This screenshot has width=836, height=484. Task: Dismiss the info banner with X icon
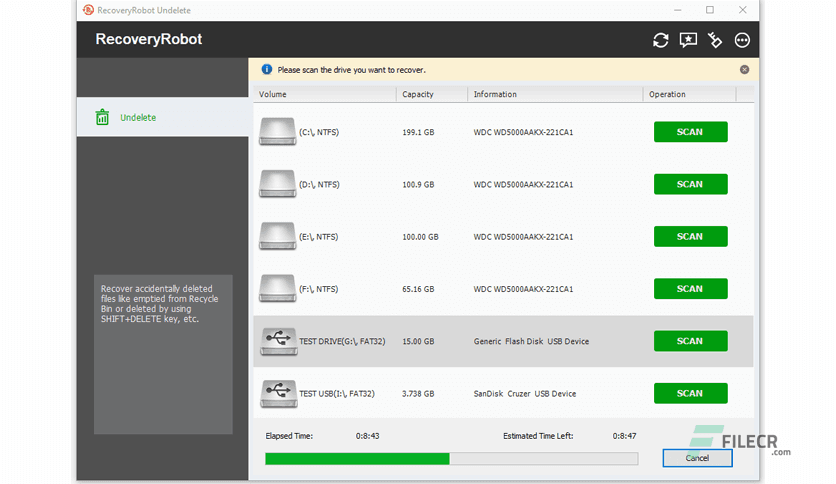click(744, 70)
